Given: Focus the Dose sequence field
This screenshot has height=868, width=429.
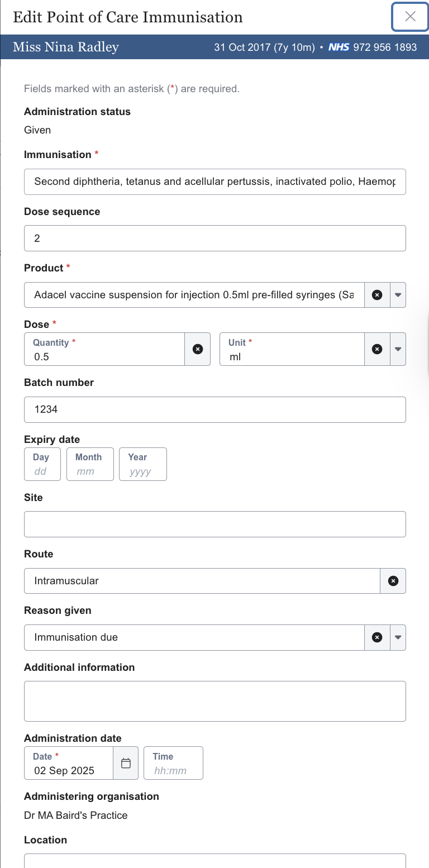Looking at the screenshot, I should pos(214,239).
